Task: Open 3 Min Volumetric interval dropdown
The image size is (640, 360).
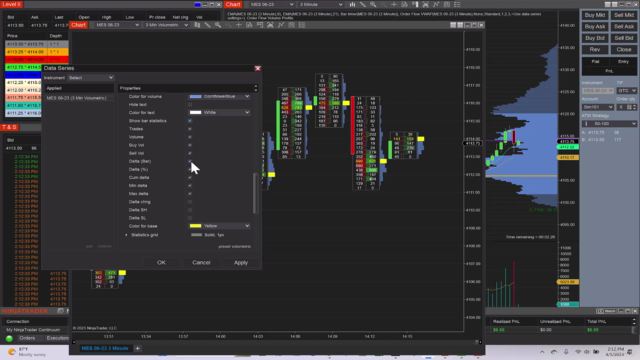Action: (x=167, y=25)
